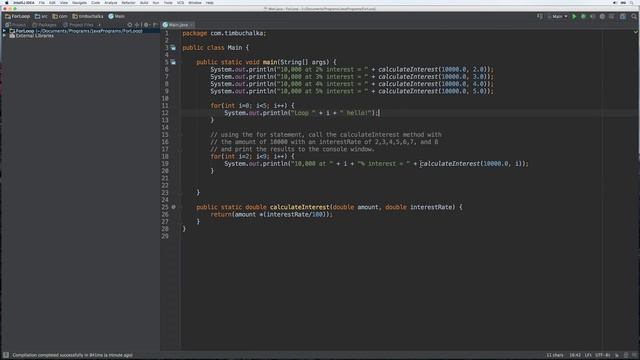
Task: Open the Main run configuration dropdown
Action: [557, 16]
